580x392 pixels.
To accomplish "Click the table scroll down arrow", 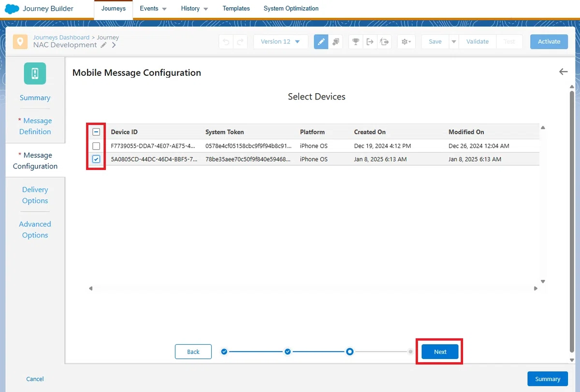I will tap(543, 281).
